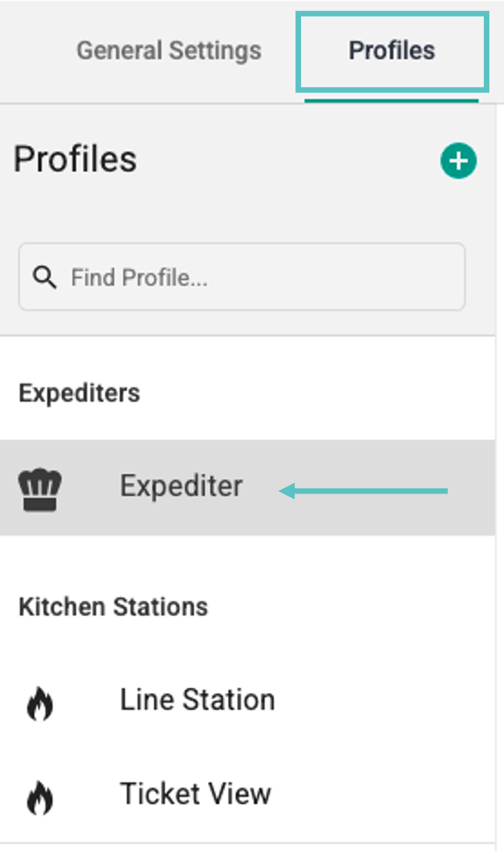The width and height of the screenshot is (504, 852).
Task: Choose the Ticket View profile
Action: coord(195,794)
